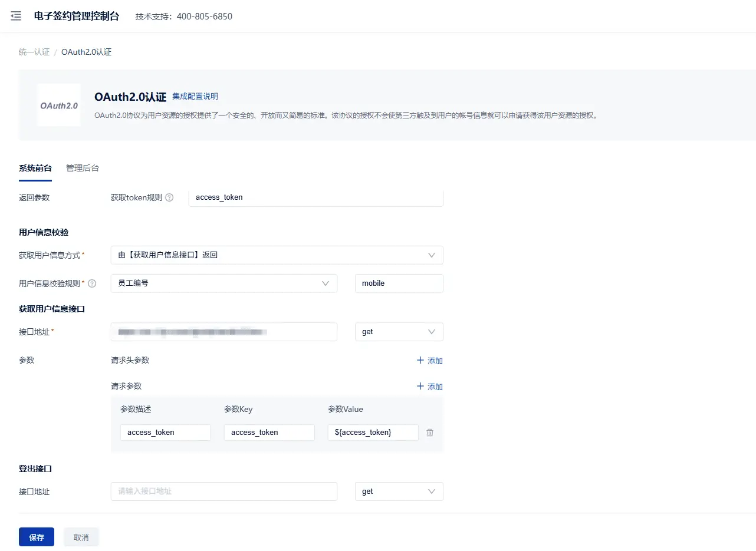The image size is (756, 551).
Task: Click the help icon beside 用户信息校验规则
Action: pos(92,283)
